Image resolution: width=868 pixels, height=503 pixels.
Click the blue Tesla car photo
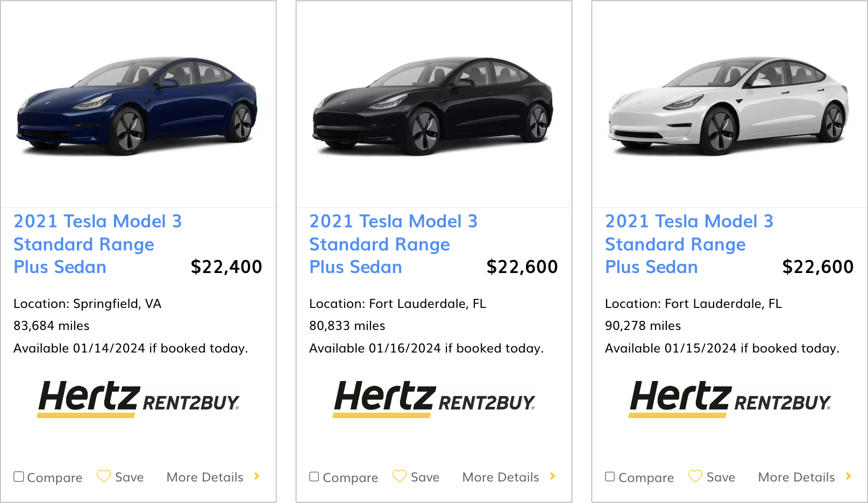tap(138, 105)
